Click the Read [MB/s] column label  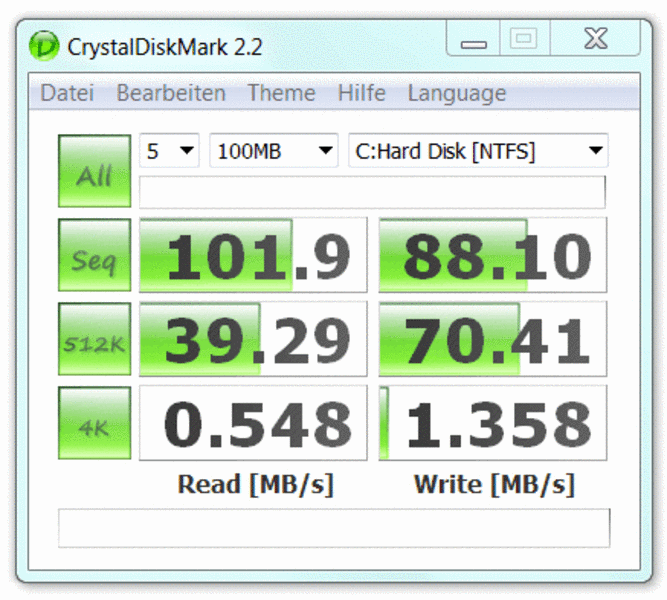[255, 484]
